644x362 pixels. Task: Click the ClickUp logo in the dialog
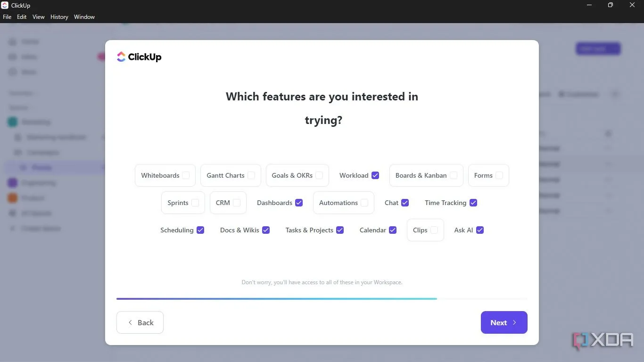coord(139,57)
